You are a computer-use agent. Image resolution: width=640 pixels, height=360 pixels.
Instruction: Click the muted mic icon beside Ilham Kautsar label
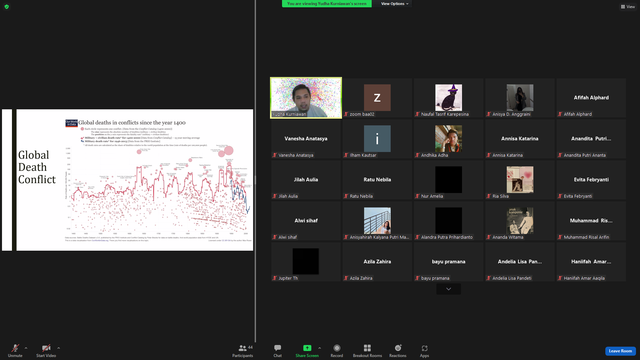click(x=346, y=155)
